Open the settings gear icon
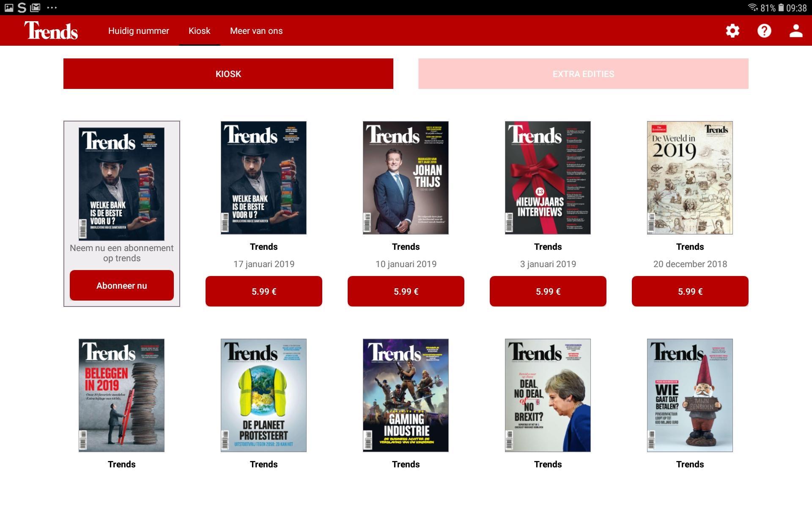The image size is (812, 508). coord(732,30)
